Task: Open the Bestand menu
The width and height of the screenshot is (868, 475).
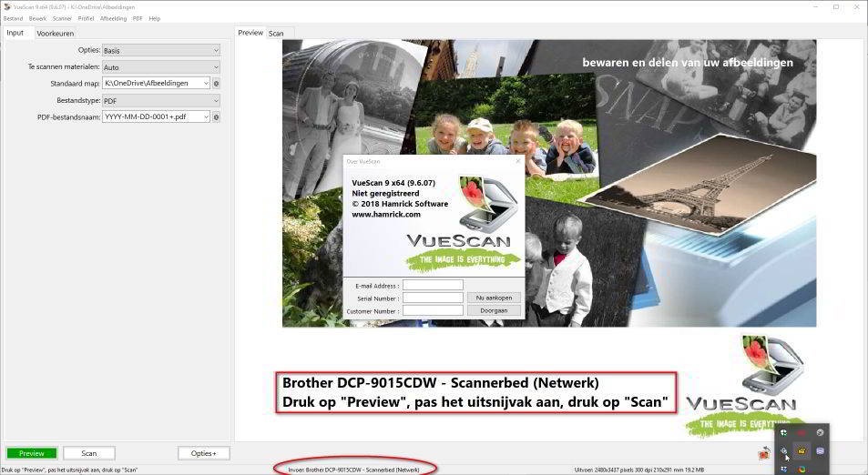Action: 14,18
